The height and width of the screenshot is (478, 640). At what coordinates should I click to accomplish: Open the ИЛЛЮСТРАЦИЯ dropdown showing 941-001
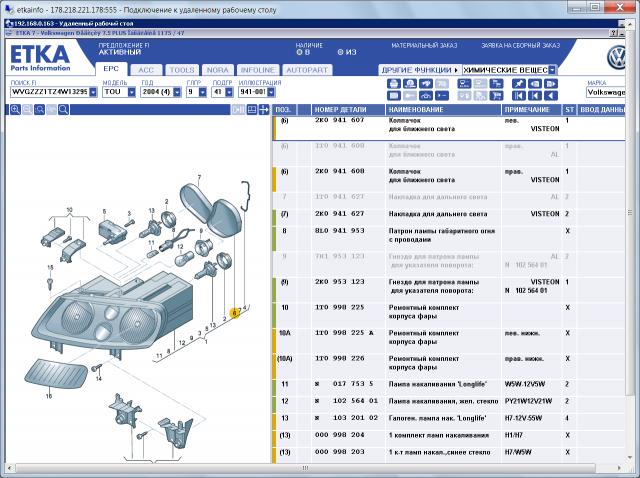[271, 92]
